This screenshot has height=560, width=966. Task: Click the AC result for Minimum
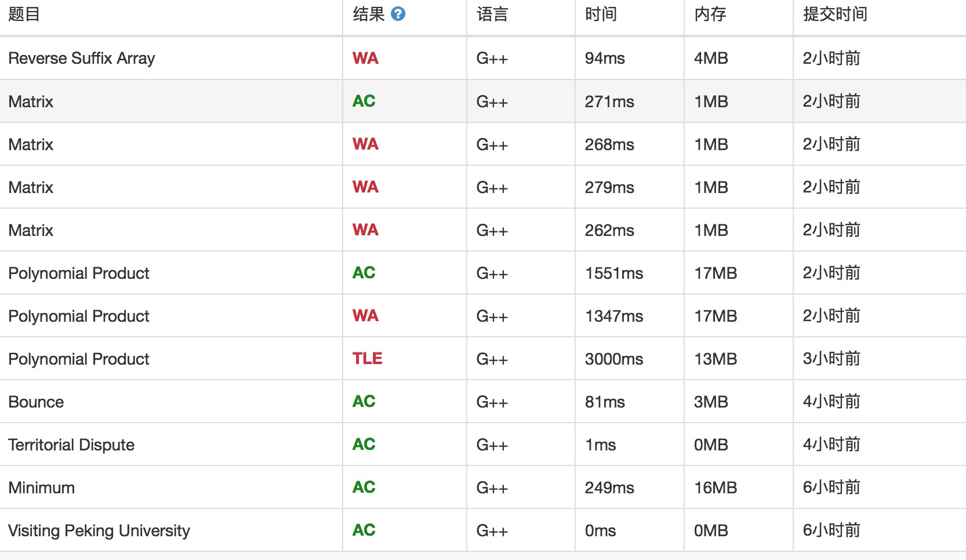pos(364,488)
